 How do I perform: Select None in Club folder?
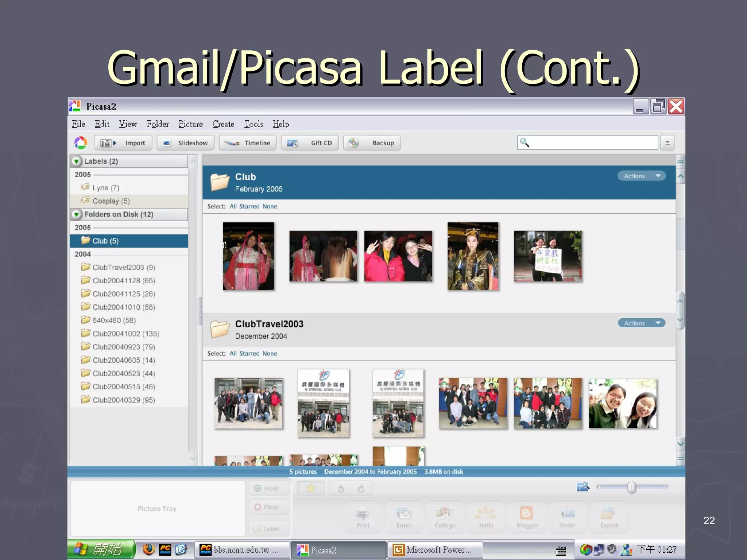tap(270, 206)
